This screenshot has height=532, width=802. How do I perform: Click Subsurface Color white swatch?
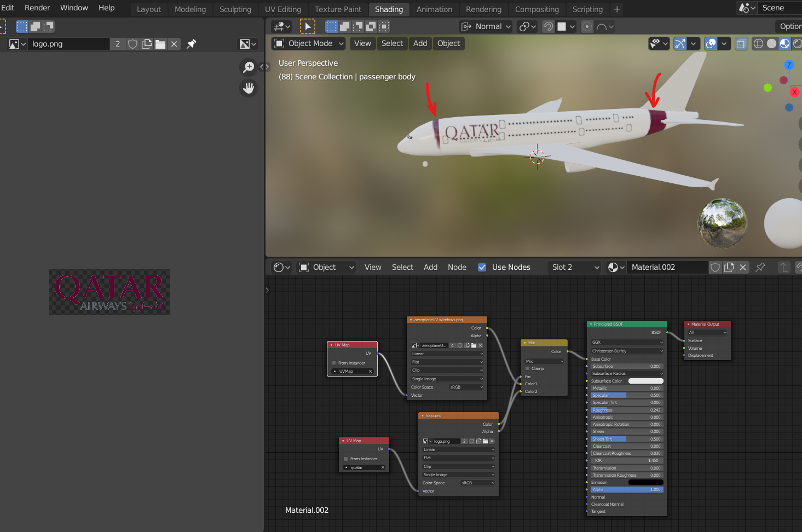coord(645,381)
